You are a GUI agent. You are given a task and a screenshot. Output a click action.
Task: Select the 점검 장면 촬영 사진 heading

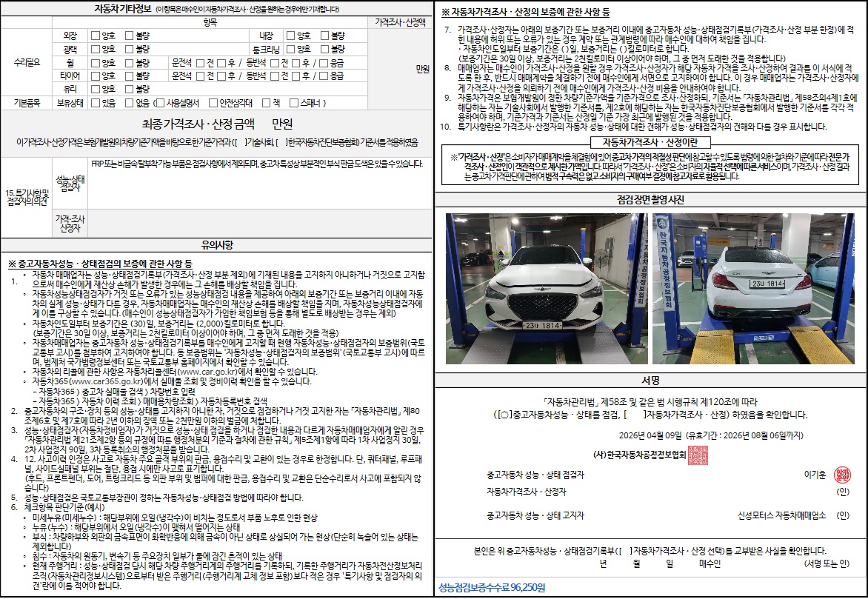(650, 199)
